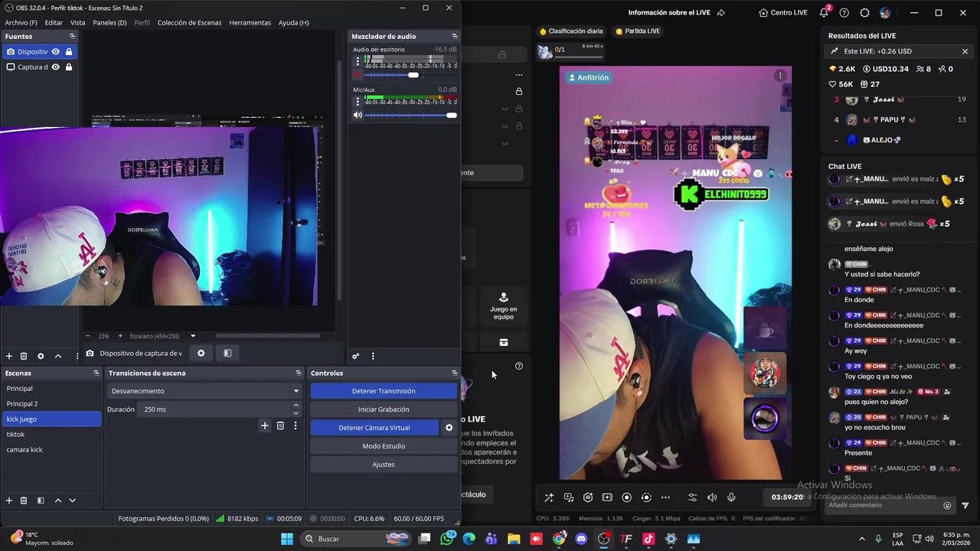Toggle lock on Captura d source
Viewport: 980px width, 551px height.
click(69, 67)
